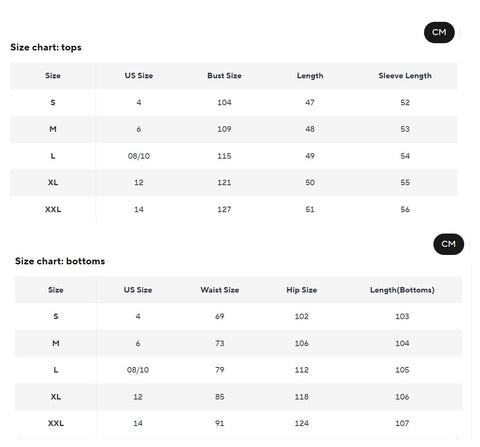Image resolution: width=480 pixels, height=447 pixels.
Task: Click the 08/10 US size in tops chart
Action: [x=139, y=156]
